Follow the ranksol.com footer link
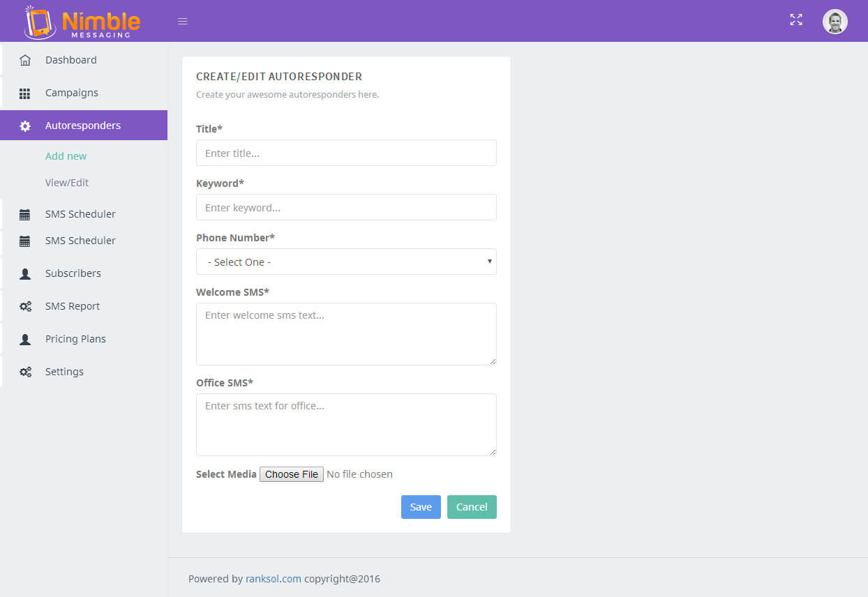This screenshot has height=597, width=868. (x=274, y=579)
